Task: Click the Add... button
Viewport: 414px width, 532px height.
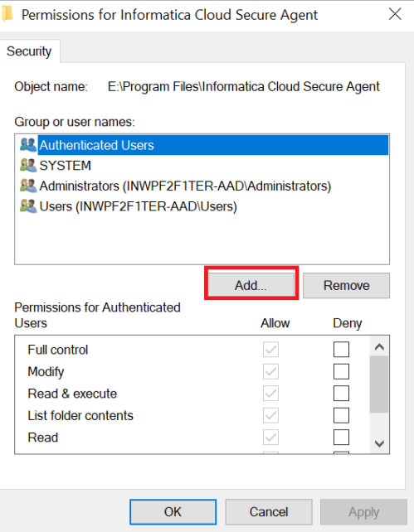Action: [x=251, y=285]
